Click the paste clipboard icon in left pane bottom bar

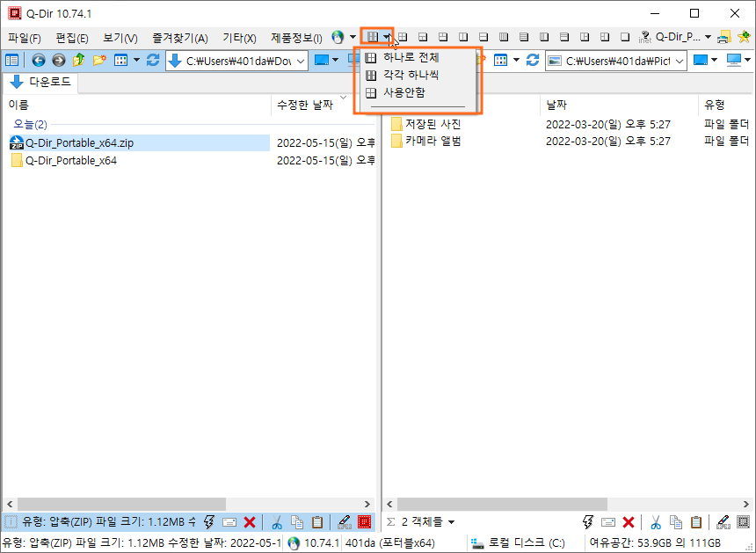pyautogui.click(x=317, y=521)
